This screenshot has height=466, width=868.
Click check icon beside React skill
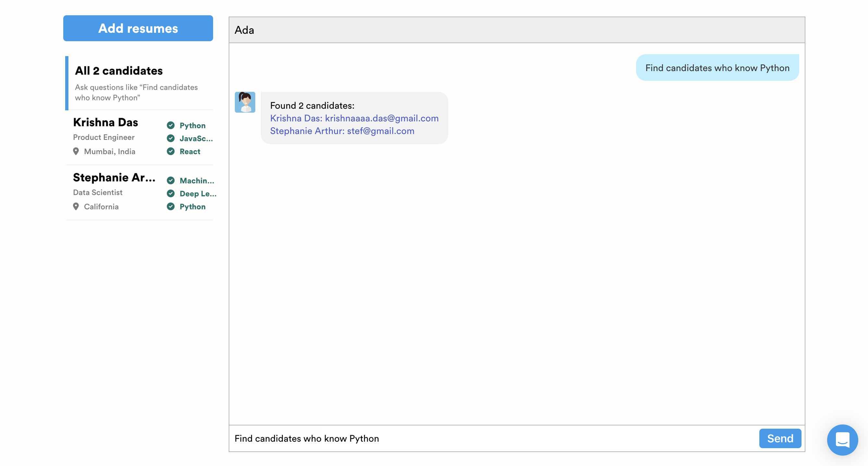171,152
